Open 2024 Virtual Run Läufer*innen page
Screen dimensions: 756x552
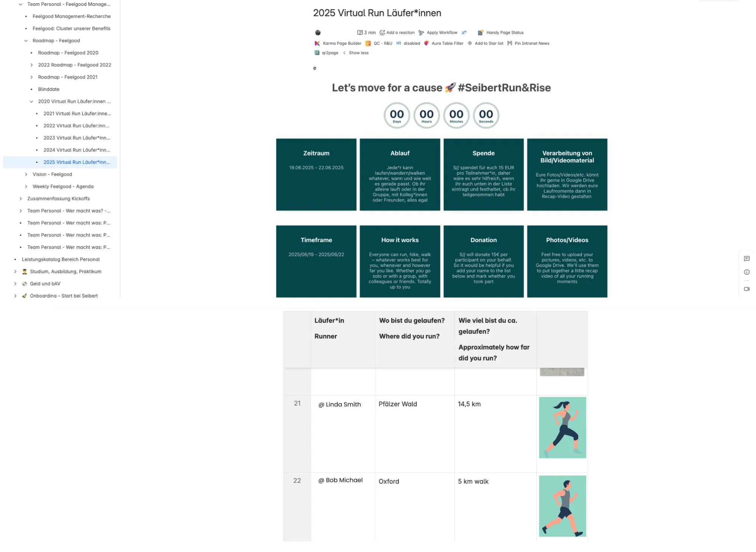77,150
